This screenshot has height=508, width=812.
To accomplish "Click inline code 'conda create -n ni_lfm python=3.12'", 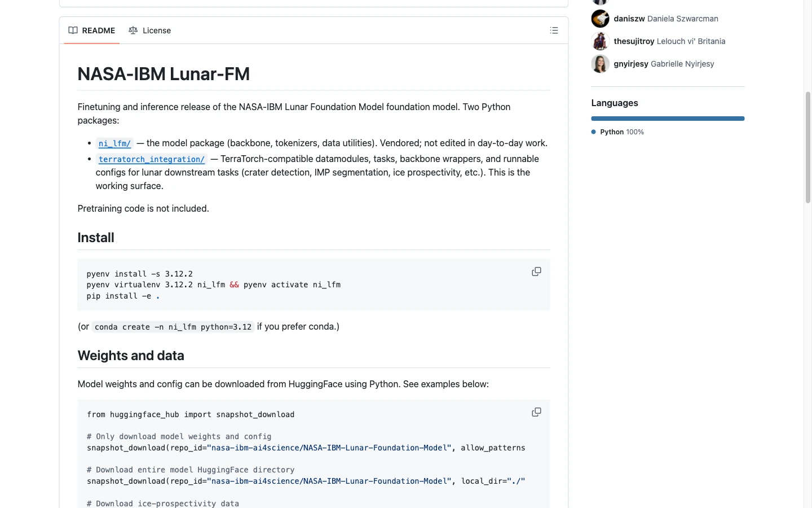I will pos(173,327).
